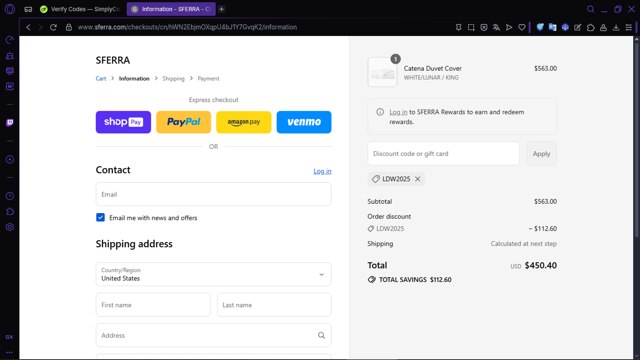Focus the Address input field
Screen dimensions: 640x360
213,336
